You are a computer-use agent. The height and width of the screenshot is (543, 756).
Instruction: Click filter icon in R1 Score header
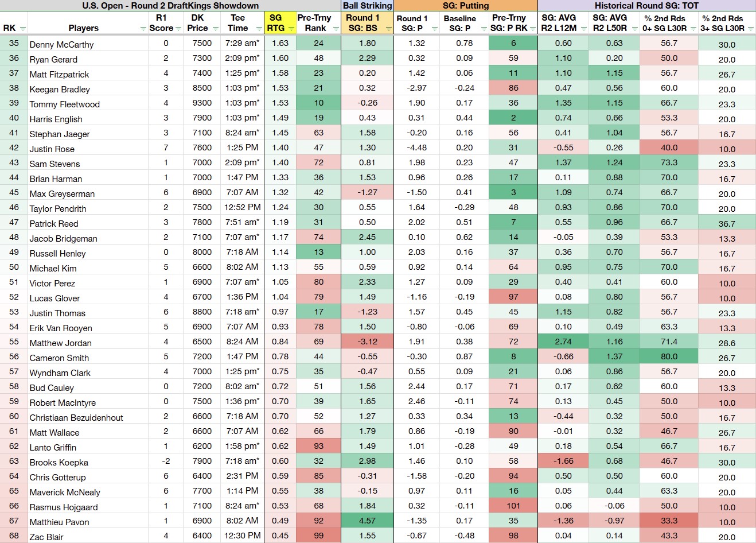tap(178, 29)
